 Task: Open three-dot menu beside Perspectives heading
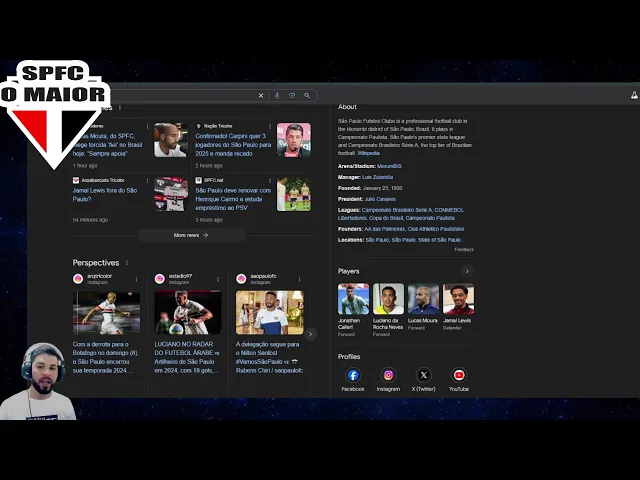(127, 263)
